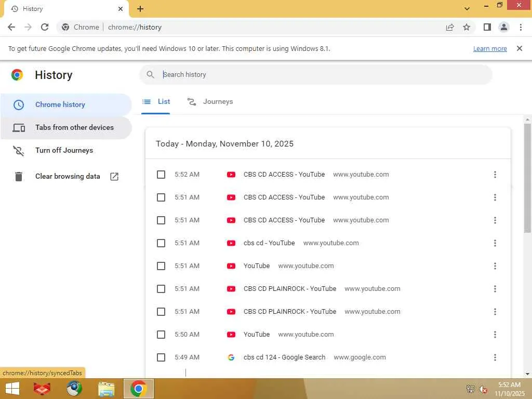The image size is (532, 399).
Task: Click the Chrome icon in the taskbar
Action: 138,389
